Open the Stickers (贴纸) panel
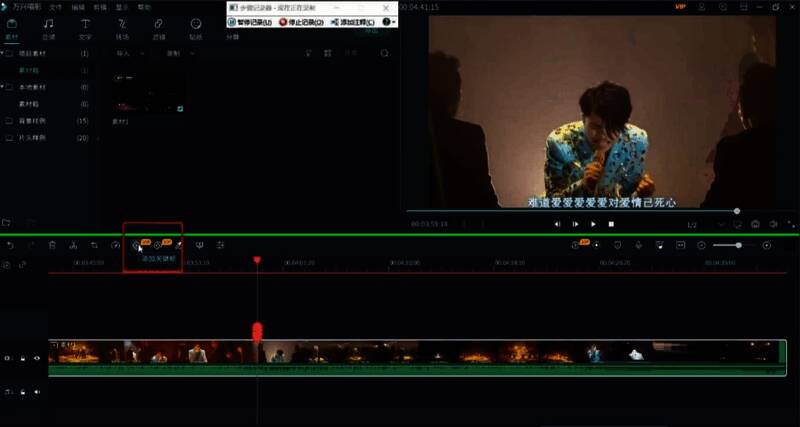Viewport: 800px width, 427px height. (195, 27)
